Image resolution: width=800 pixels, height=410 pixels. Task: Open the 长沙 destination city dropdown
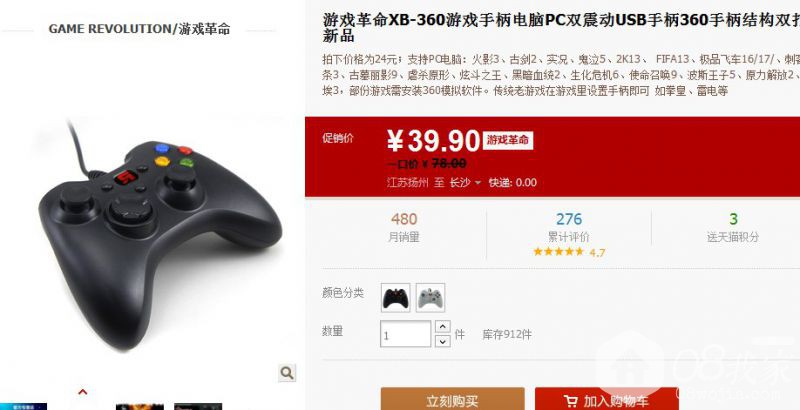(465, 183)
